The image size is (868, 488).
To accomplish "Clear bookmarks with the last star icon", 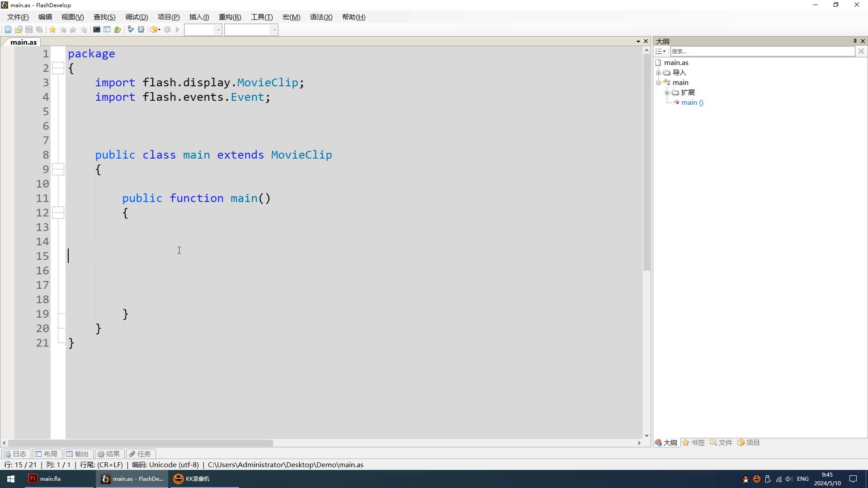I will coord(84,30).
